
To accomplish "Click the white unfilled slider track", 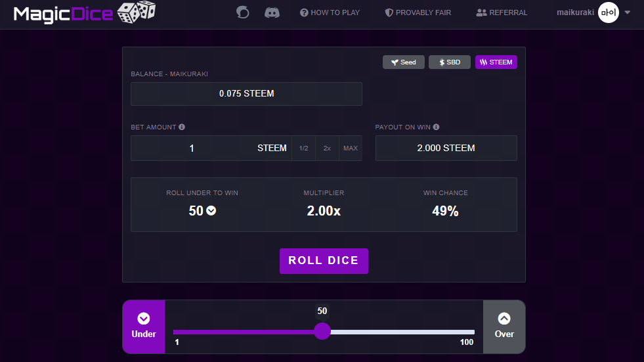I will pyautogui.click(x=402, y=332).
